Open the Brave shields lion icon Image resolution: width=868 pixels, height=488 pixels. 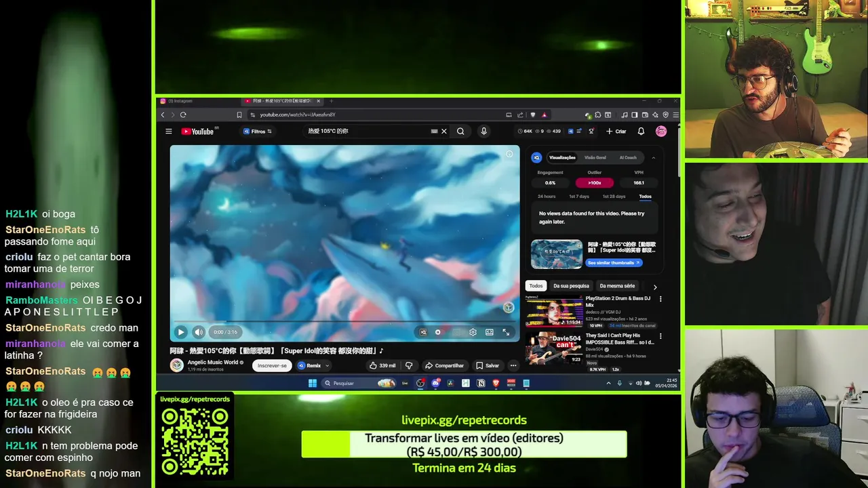coord(532,115)
